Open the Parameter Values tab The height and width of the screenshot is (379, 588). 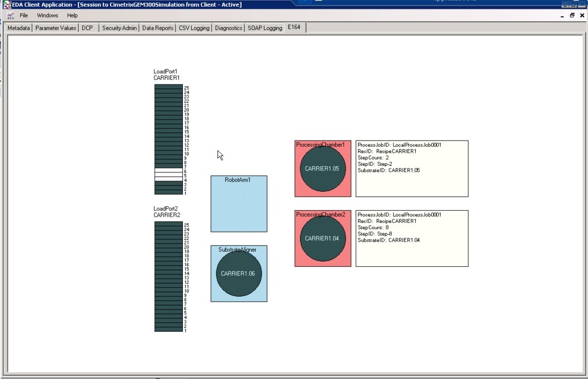click(56, 27)
